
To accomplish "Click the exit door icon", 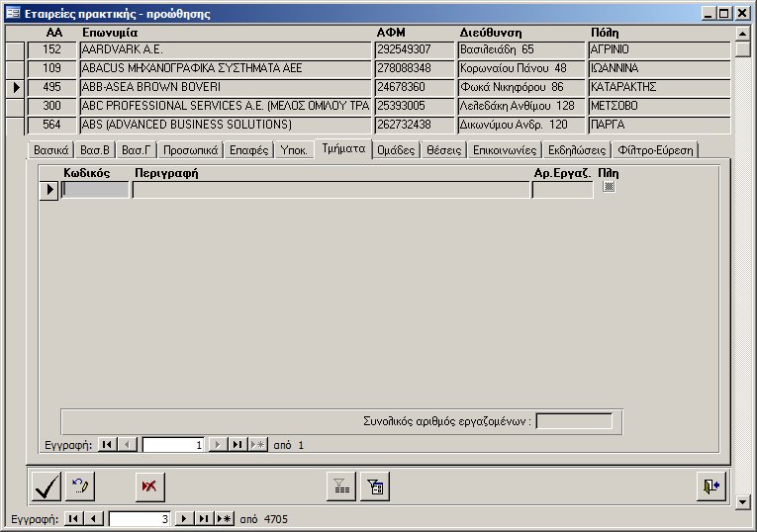I will pos(711,487).
